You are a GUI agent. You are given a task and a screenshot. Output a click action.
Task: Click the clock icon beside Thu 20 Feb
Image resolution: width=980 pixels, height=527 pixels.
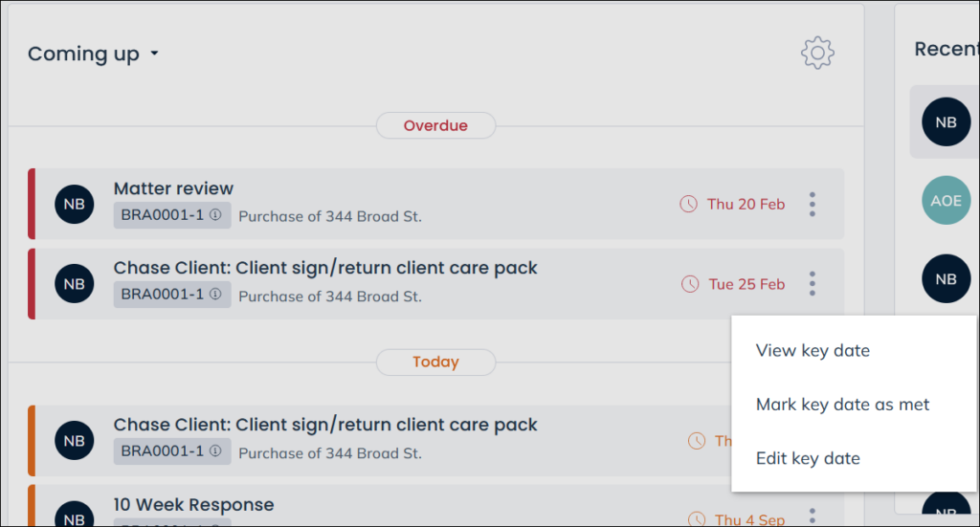(x=688, y=204)
